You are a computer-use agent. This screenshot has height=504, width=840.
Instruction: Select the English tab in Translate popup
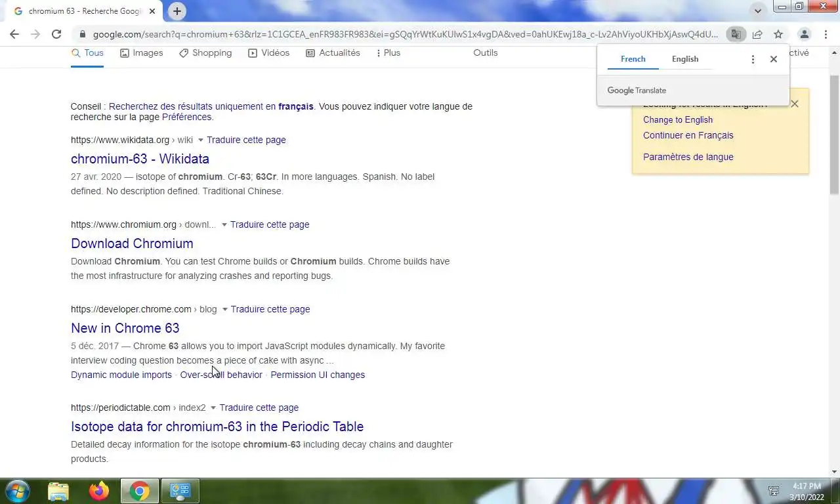tap(685, 59)
